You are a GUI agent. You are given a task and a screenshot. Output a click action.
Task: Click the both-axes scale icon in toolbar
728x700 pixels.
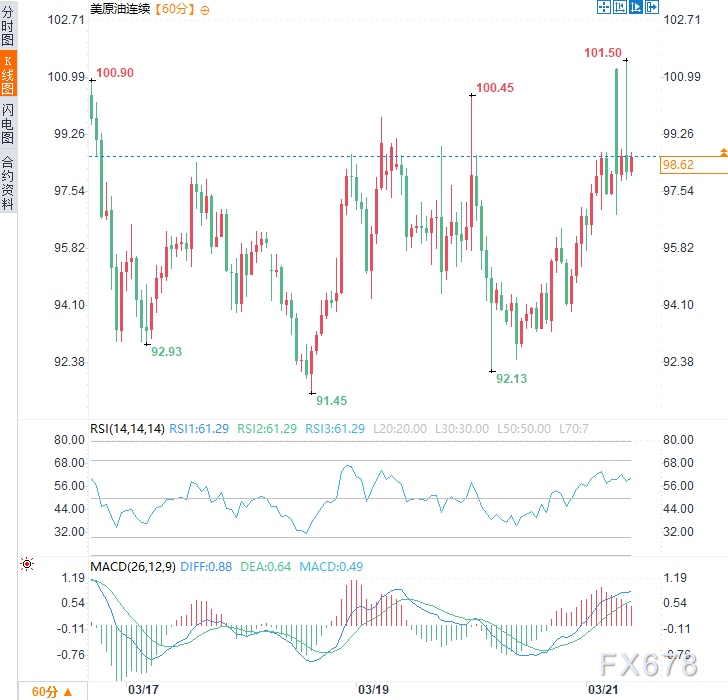point(620,8)
